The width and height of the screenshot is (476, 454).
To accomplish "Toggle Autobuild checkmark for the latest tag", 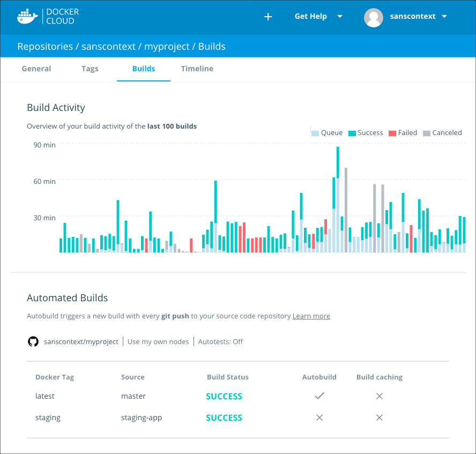I will (x=319, y=396).
